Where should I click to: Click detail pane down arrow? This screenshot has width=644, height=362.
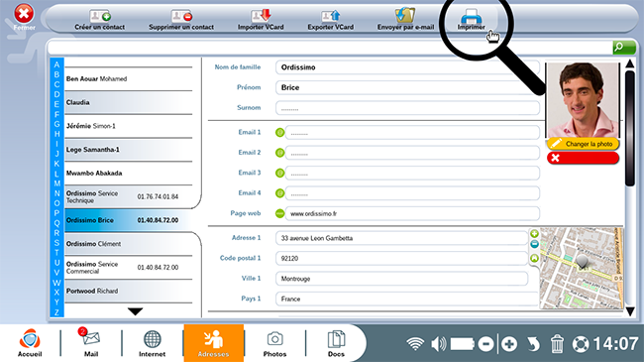pos(630,311)
